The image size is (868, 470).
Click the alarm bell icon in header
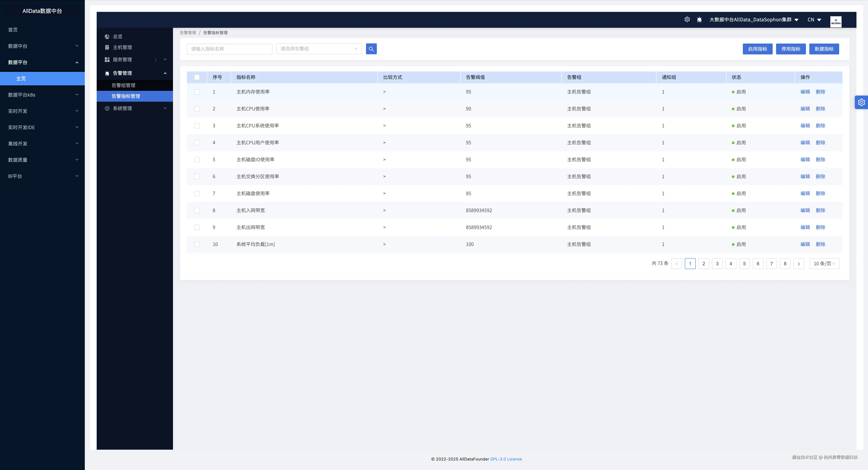pos(699,19)
